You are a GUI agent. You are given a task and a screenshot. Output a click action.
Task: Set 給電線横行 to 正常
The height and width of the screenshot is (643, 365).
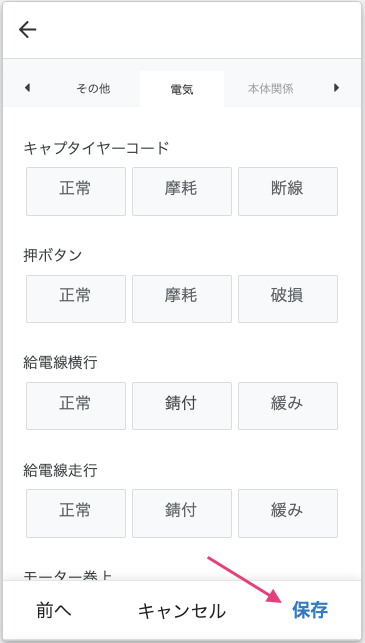(x=76, y=406)
